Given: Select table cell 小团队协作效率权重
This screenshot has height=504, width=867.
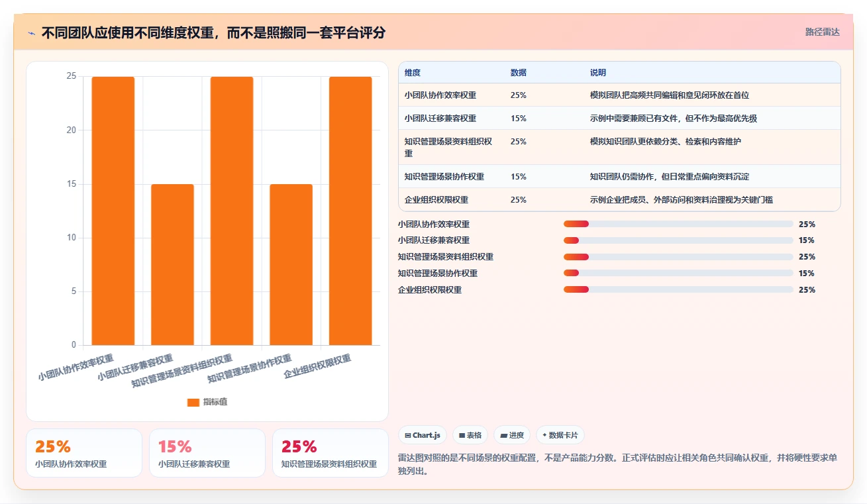Looking at the screenshot, I should click(440, 95).
